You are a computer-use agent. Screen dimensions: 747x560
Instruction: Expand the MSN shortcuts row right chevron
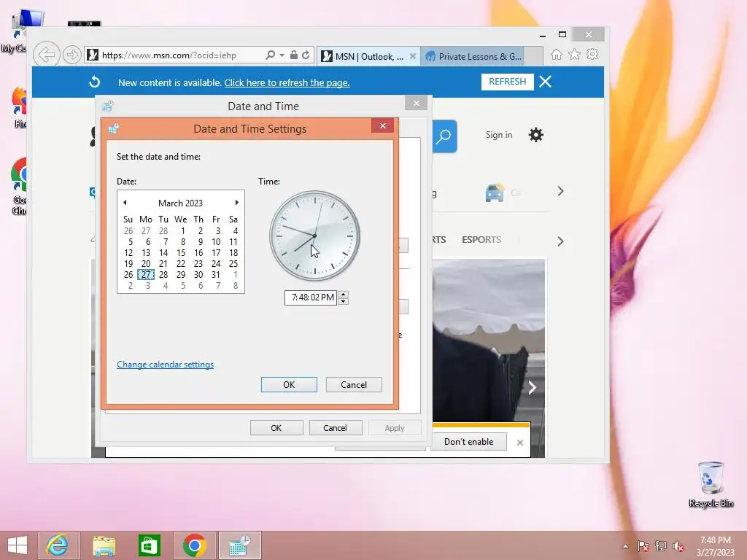(x=560, y=192)
